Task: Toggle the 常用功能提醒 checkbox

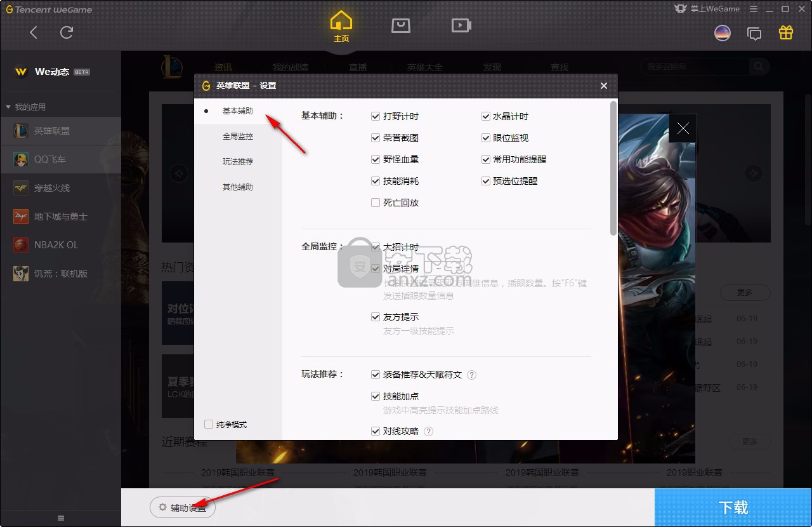Action: point(486,159)
